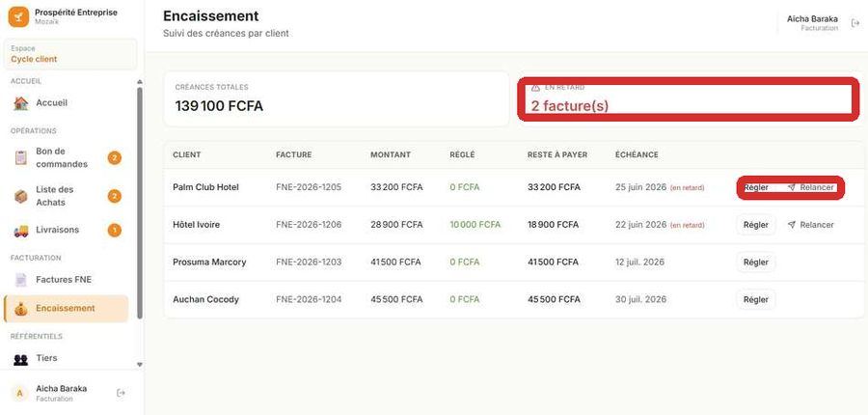Click the logout icon in sidebar footer
The height and width of the screenshot is (415, 868).
click(x=121, y=393)
